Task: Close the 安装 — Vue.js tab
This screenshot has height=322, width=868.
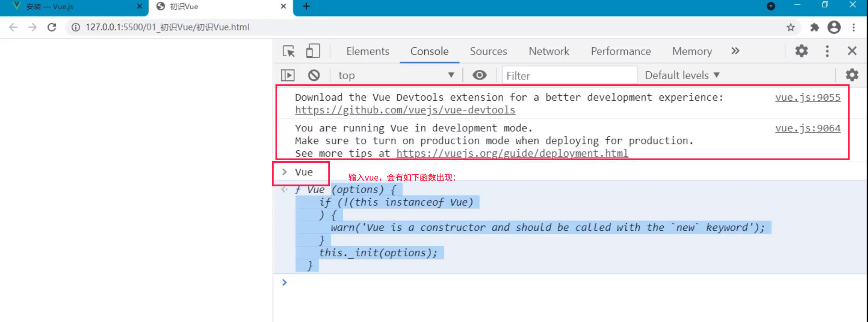Action: point(139,6)
